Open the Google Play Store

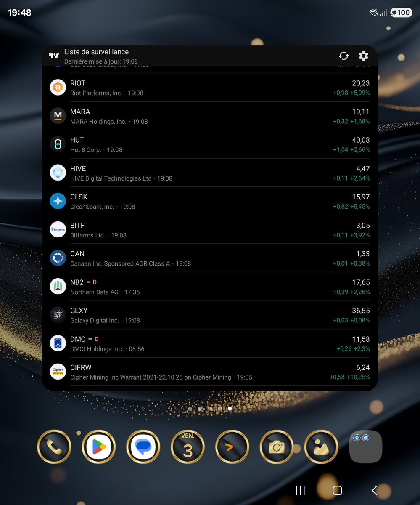[99, 447]
